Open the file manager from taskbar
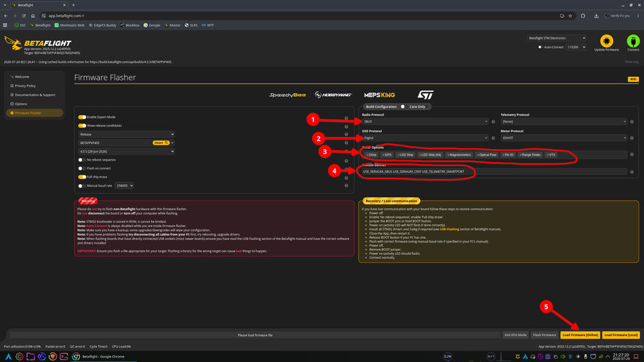This screenshot has height=362, width=644. [30, 357]
